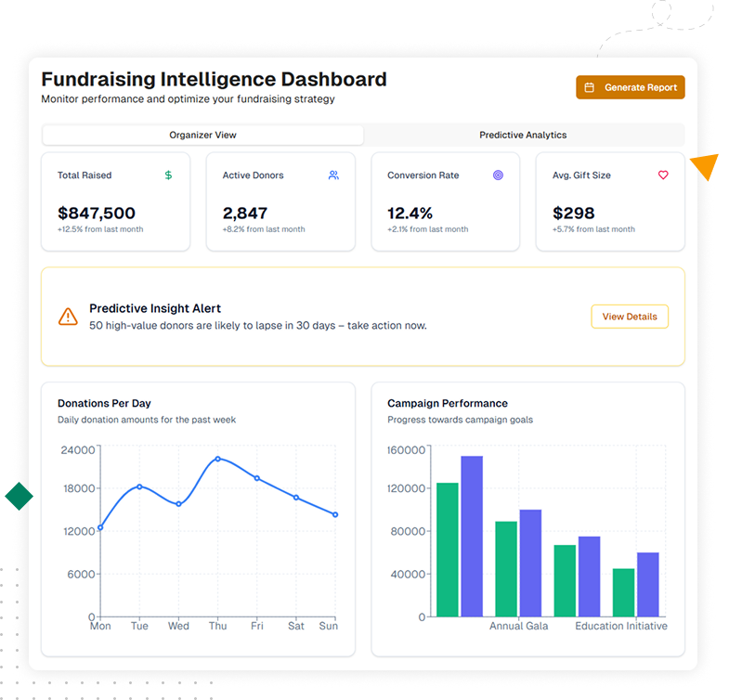Switch to the Organizer View tab

[202, 135]
